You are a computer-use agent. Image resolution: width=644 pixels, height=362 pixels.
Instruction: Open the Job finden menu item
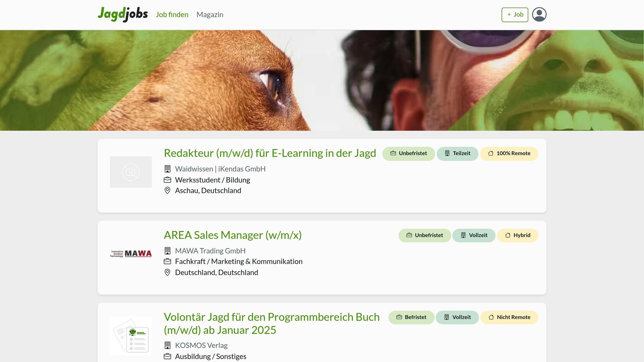click(172, 14)
